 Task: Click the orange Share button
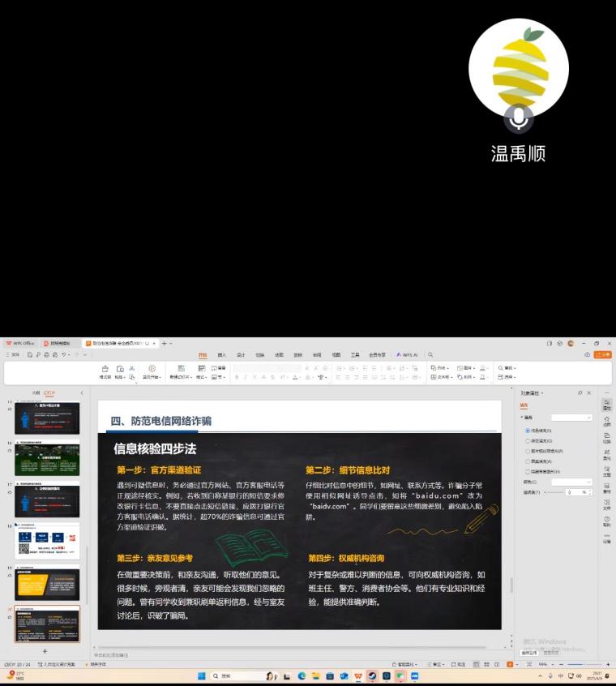[x=603, y=354]
